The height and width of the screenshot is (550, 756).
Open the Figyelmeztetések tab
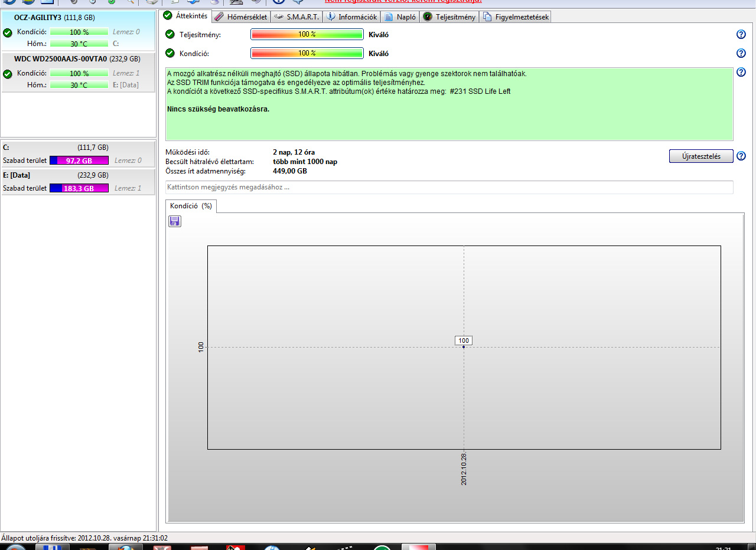click(515, 17)
